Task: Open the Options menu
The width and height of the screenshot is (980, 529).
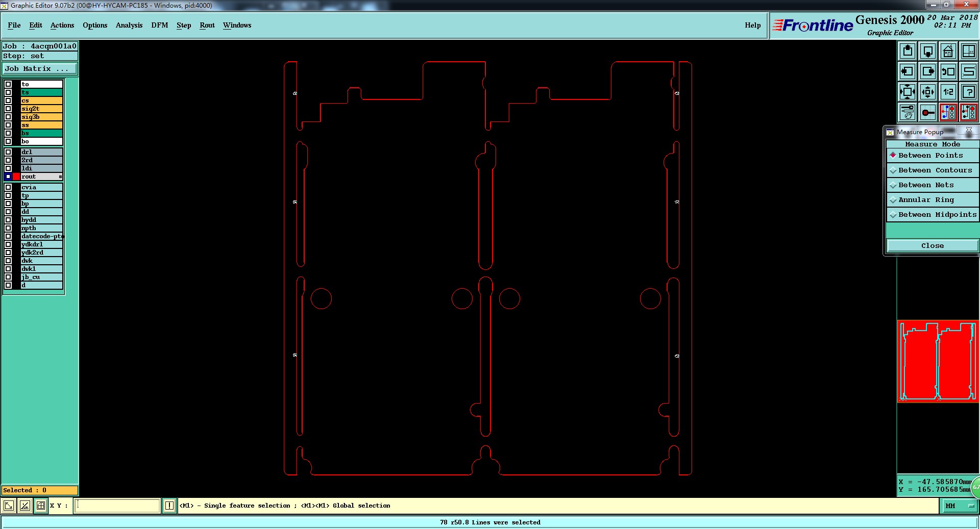Action: (95, 25)
